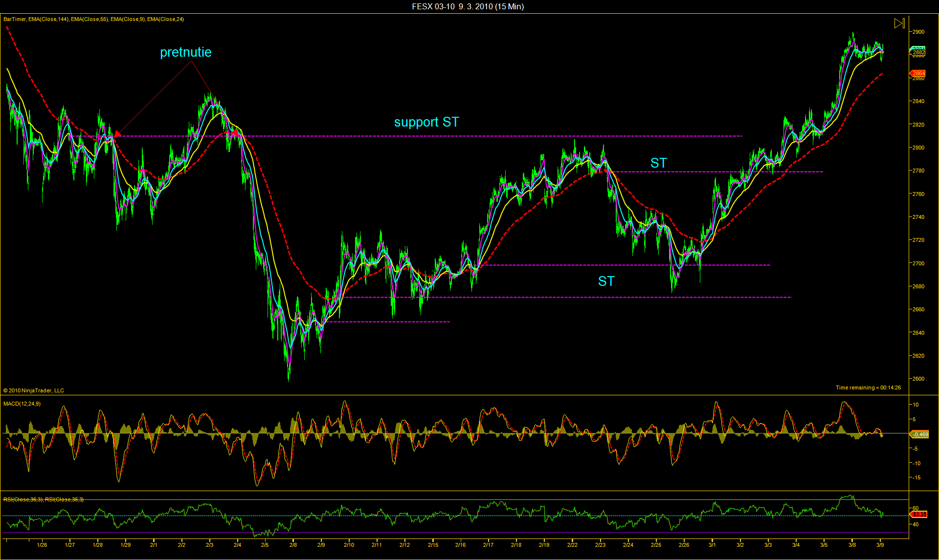The image size is (939, 560).
Task: Click the 3/9 date on the time axis
Action: pos(880,545)
